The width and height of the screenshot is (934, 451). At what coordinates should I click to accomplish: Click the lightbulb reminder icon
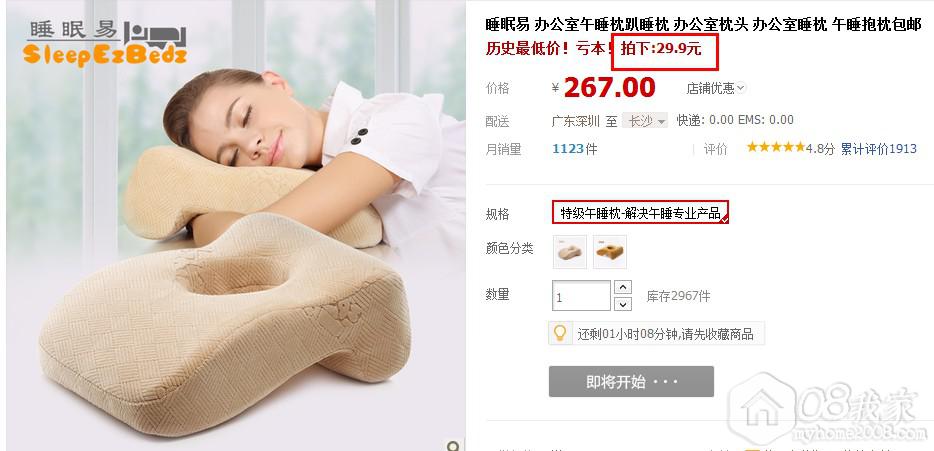[x=560, y=333]
